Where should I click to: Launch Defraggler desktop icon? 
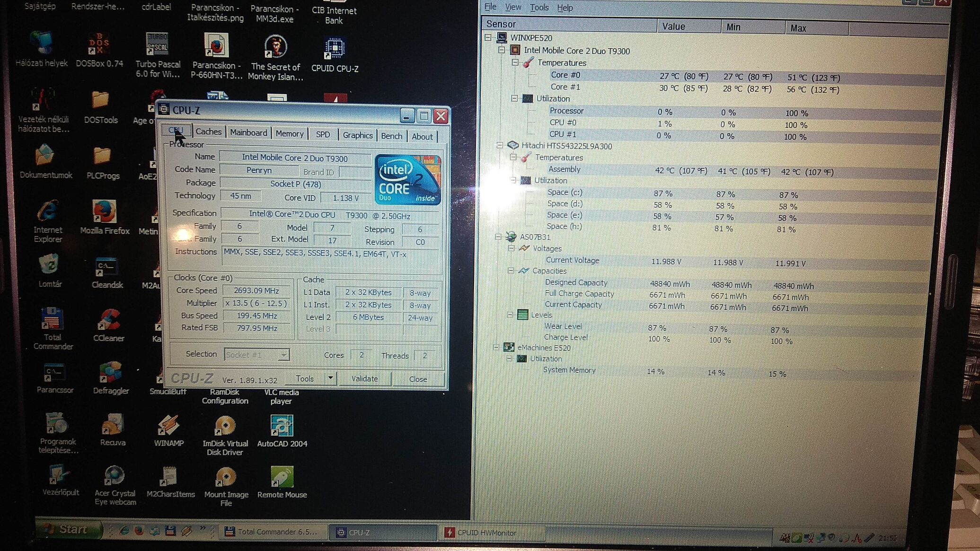click(x=111, y=378)
